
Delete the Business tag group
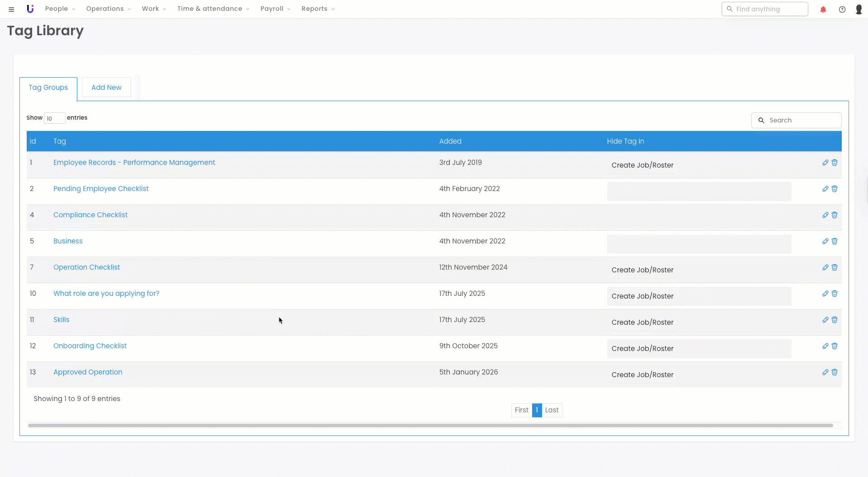point(835,241)
